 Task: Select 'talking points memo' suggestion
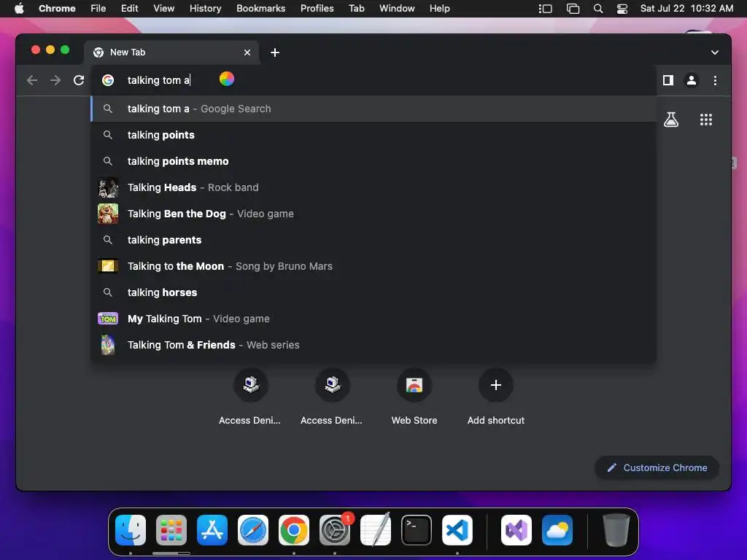point(373,161)
